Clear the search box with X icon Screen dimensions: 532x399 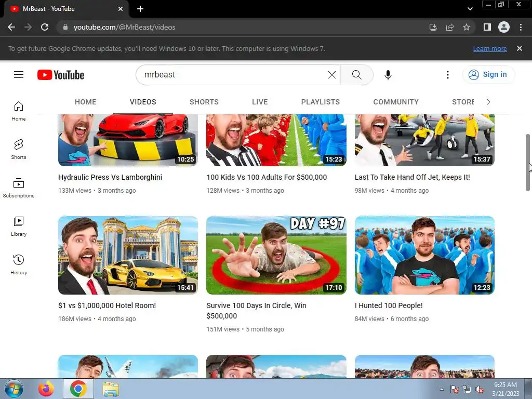coord(332,75)
